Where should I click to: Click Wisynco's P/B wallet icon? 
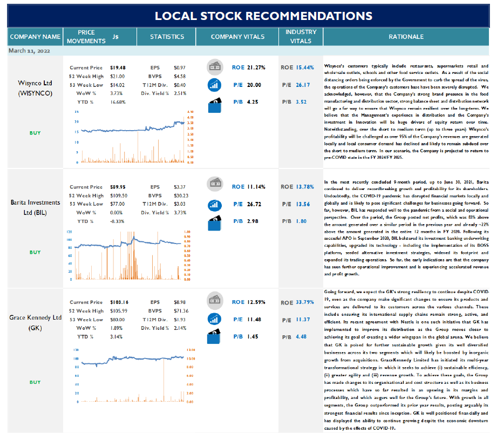215,105
